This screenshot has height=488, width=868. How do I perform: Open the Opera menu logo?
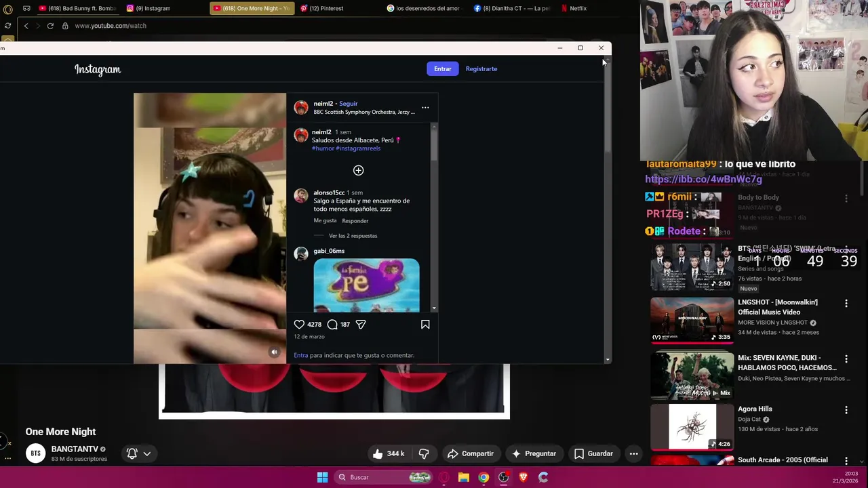(7, 9)
